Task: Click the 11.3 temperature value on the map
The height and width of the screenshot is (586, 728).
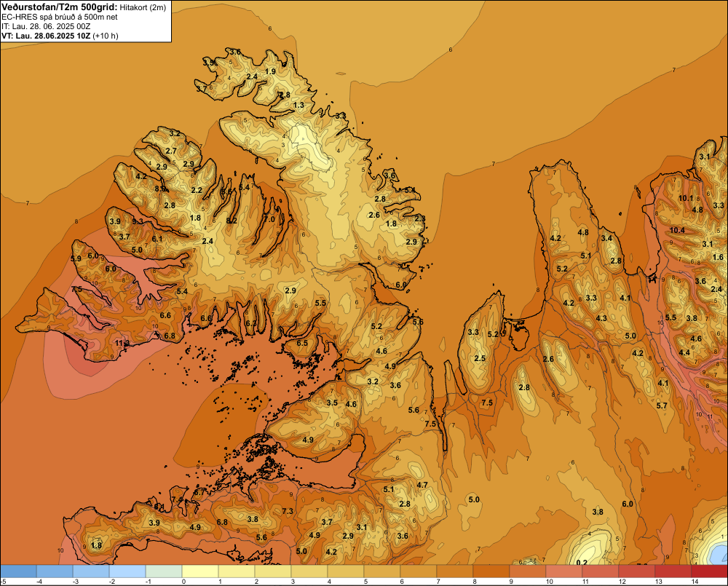Action: click(122, 343)
